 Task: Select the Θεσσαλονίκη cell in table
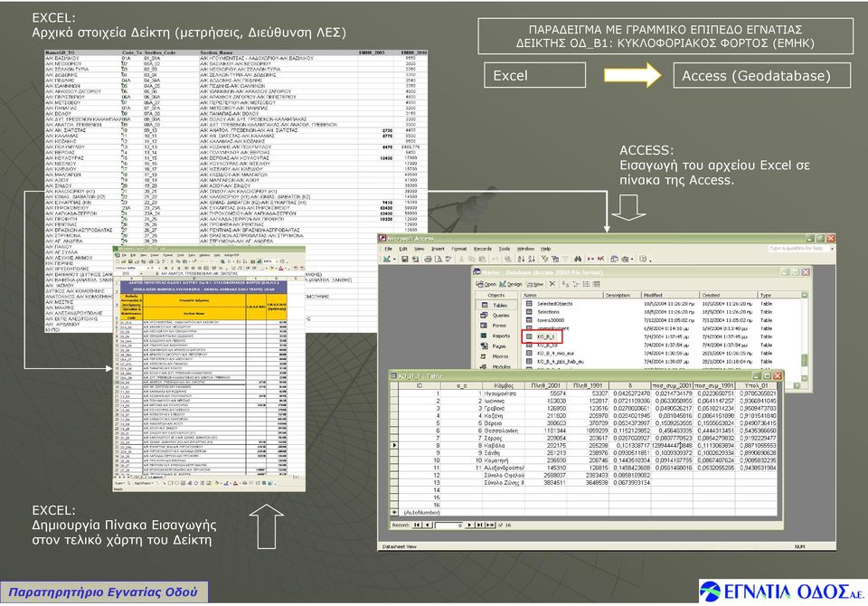pos(505,431)
